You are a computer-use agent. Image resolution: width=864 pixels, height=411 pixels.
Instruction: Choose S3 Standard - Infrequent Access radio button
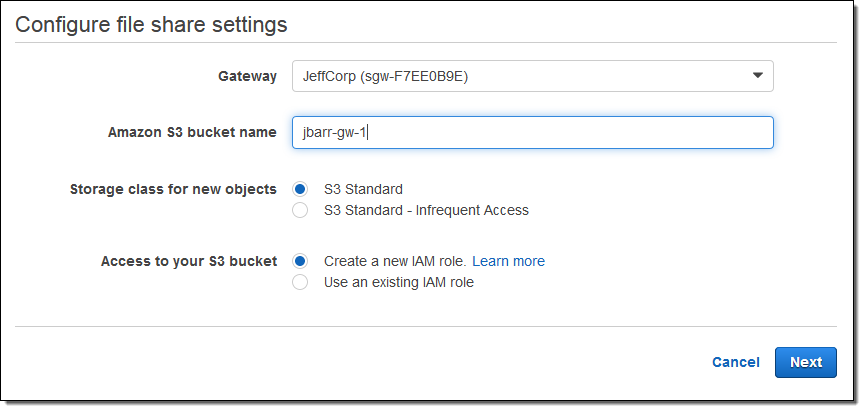300,210
